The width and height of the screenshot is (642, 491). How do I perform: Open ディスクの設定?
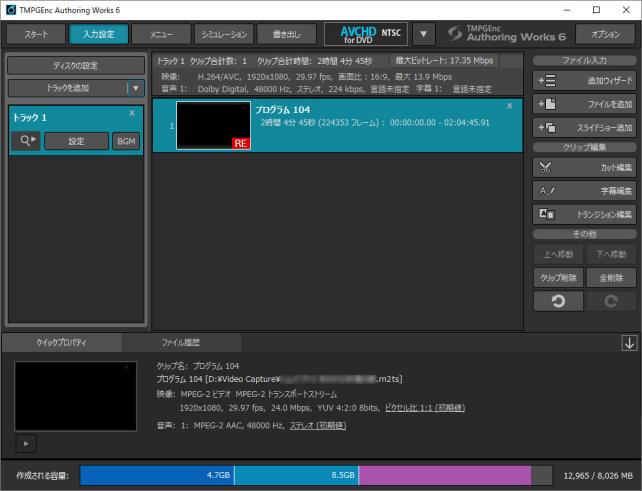click(76, 66)
